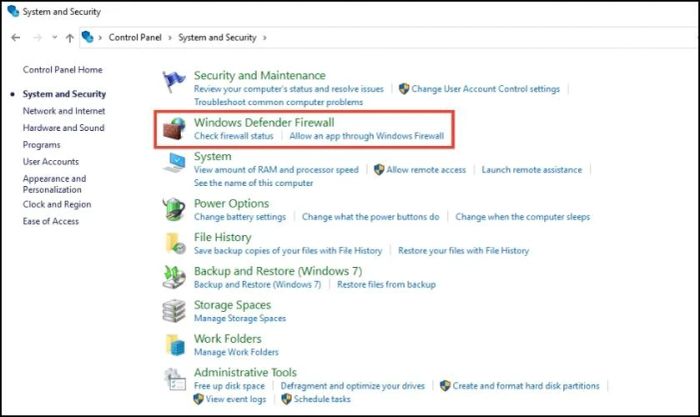Open the System monitor icon
Image resolution: width=700 pixels, height=417 pixels.
pos(174,163)
